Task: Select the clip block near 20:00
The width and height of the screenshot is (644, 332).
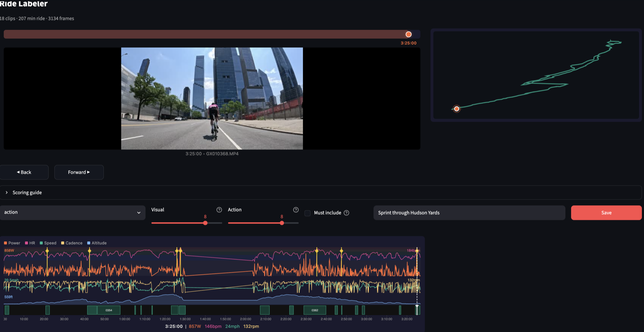Action: [x=47, y=310]
